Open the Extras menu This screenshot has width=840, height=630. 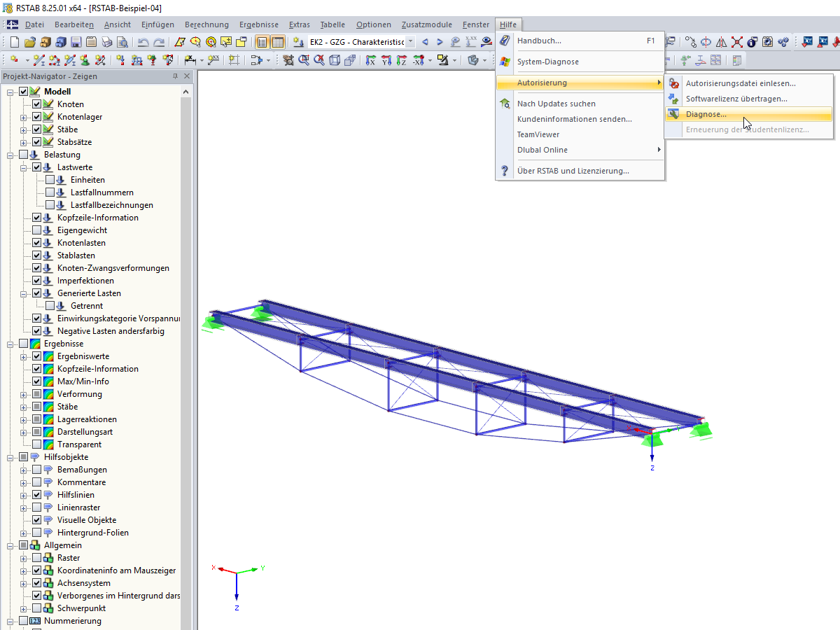[300, 24]
